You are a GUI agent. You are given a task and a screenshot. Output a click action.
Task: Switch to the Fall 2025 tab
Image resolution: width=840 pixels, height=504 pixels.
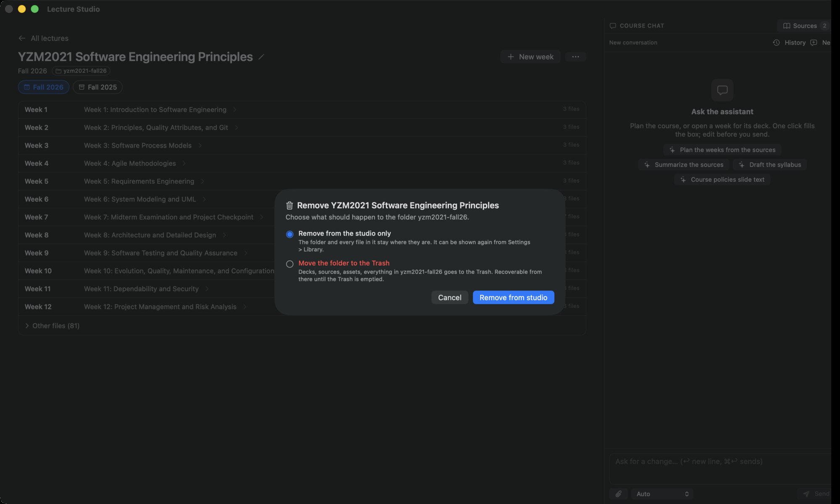pyautogui.click(x=98, y=87)
